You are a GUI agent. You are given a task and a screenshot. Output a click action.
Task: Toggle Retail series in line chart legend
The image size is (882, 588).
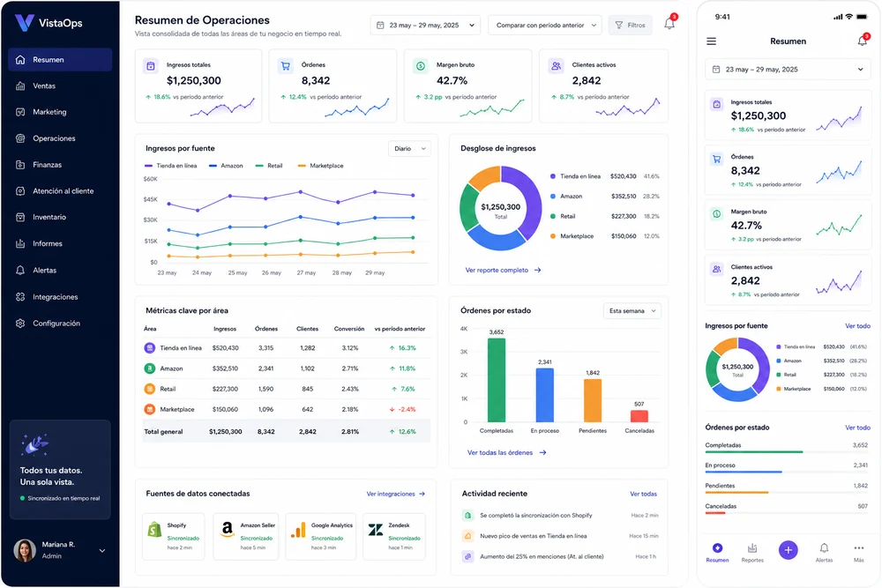269,166
